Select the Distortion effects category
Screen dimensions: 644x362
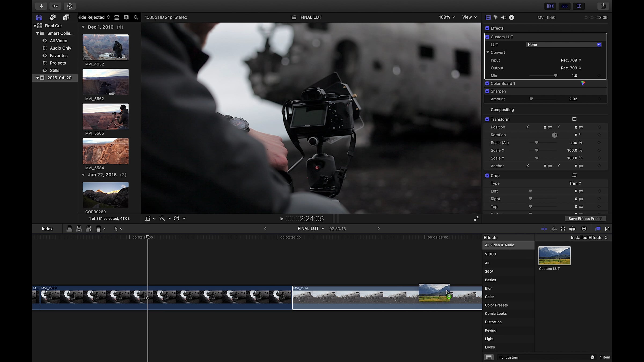coord(493,322)
